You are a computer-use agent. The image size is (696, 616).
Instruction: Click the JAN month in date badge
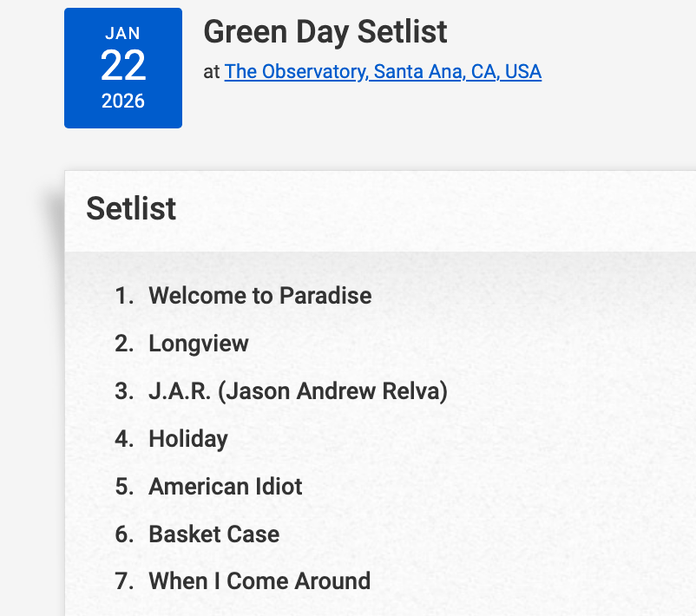(123, 34)
